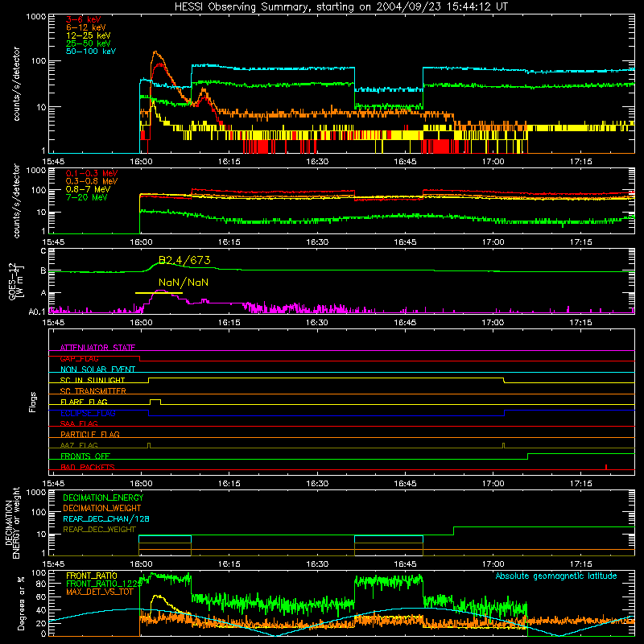
Task: Select the BAD_PACKETS flag label
Action: 88,467
